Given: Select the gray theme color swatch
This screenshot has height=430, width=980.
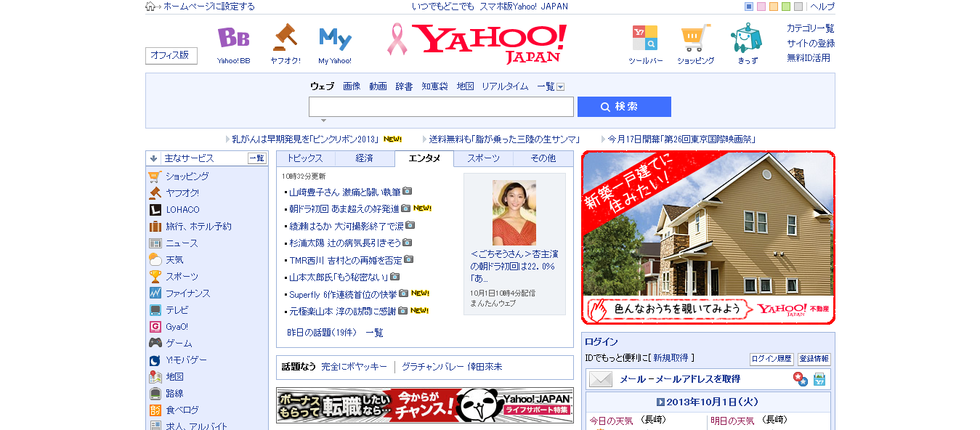Looking at the screenshot, I should (798, 7).
